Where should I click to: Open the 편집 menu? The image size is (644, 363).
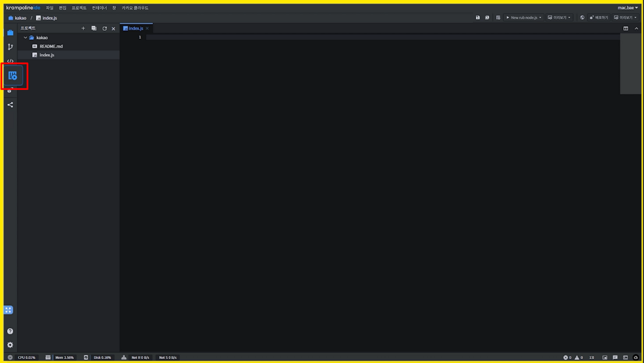(62, 8)
